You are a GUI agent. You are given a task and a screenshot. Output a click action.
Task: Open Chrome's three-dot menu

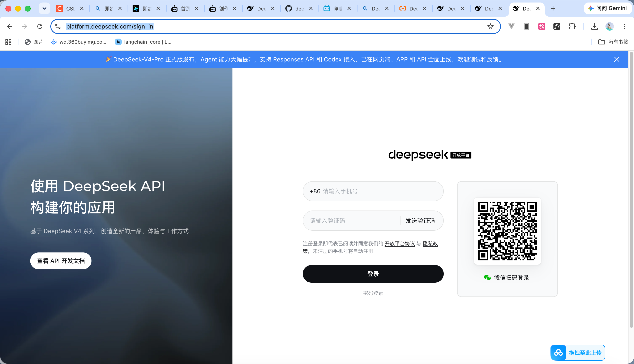pos(625,26)
